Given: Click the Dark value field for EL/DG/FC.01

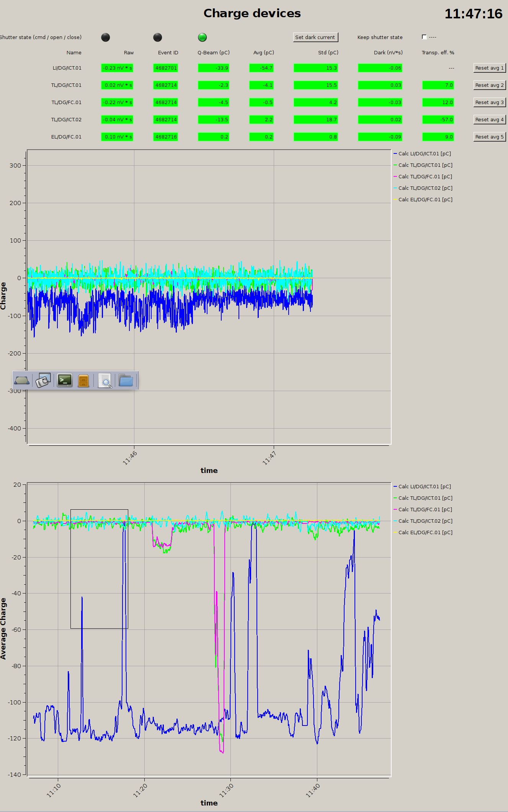Looking at the screenshot, I should pos(380,137).
